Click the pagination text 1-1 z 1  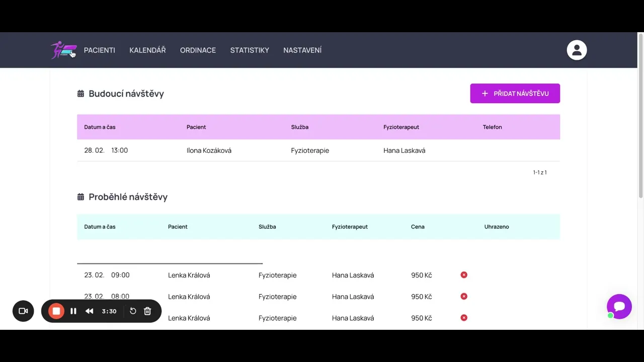click(540, 172)
